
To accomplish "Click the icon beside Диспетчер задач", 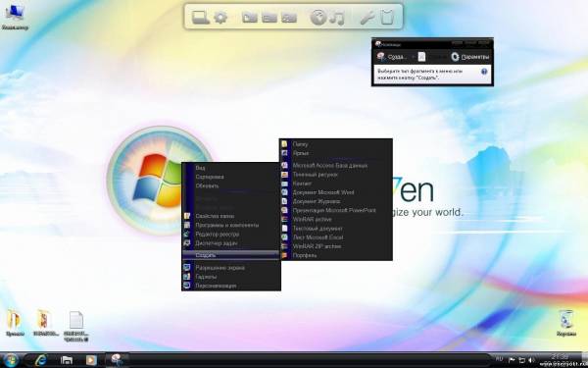I will [x=187, y=243].
